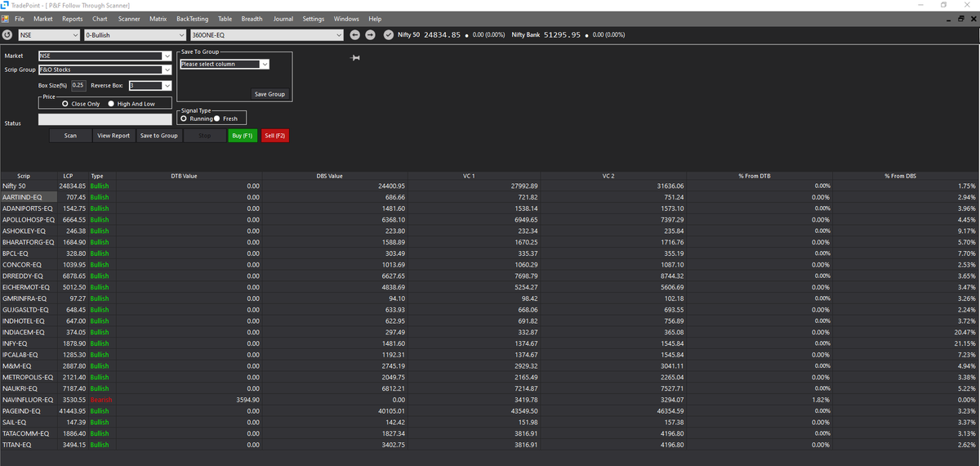Click the green Buy (F1) button
The height and width of the screenshot is (466, 980).
coord(243,135)
